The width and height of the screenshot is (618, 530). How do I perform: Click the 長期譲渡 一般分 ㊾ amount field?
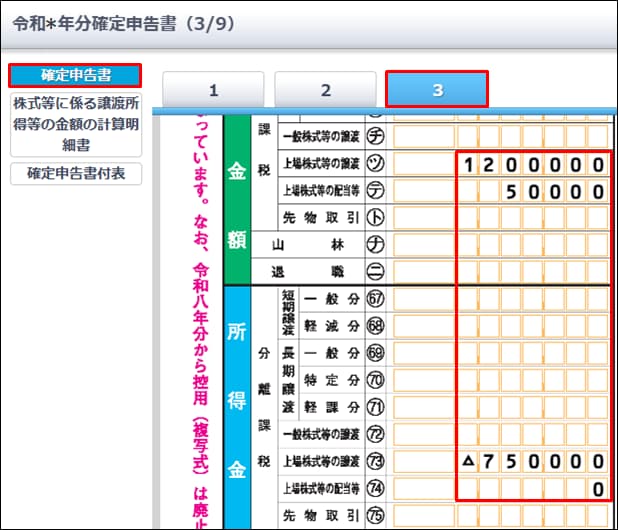click(532, 353)
